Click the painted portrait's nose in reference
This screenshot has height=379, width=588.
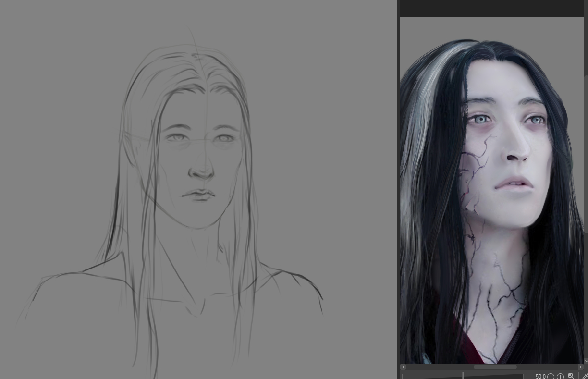[x=516, y=151]
